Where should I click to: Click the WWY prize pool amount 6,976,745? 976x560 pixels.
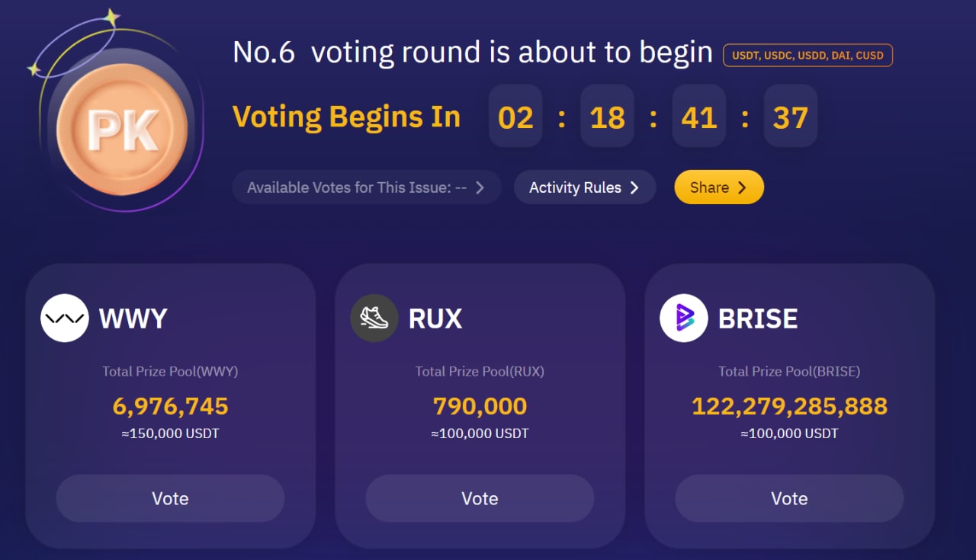[x=170, y=406]
